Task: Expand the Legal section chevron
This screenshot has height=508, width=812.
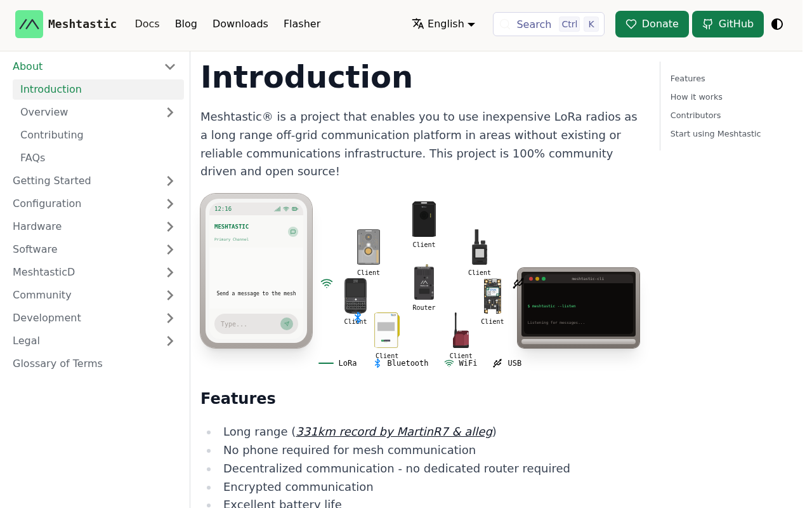Action: pyautogui.click(x=170, y=341)
